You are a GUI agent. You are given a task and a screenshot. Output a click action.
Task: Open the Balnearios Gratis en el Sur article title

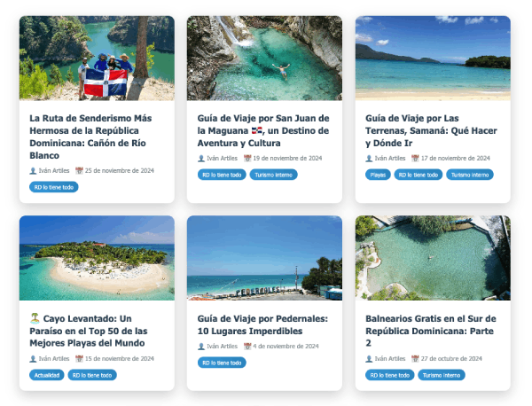click(x=431, y=331)
